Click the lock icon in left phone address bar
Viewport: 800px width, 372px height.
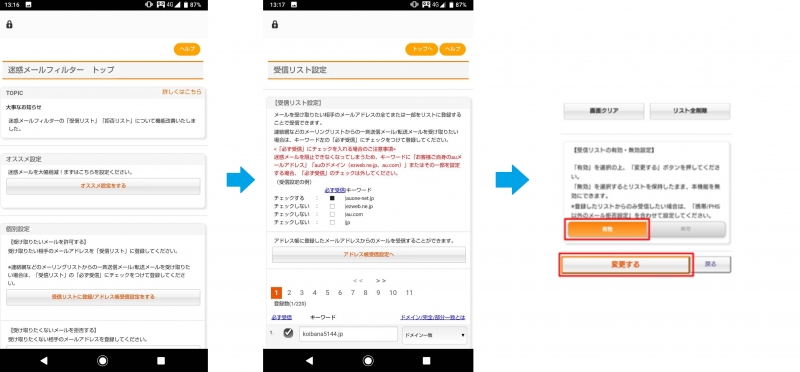click(x=9, y=24)
